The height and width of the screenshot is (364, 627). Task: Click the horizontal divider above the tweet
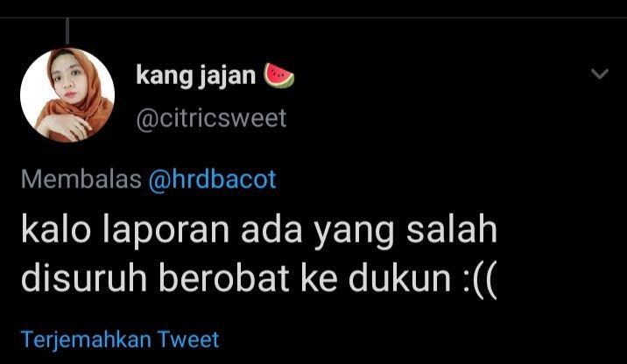pyautogui.click(x=313, y=17)
